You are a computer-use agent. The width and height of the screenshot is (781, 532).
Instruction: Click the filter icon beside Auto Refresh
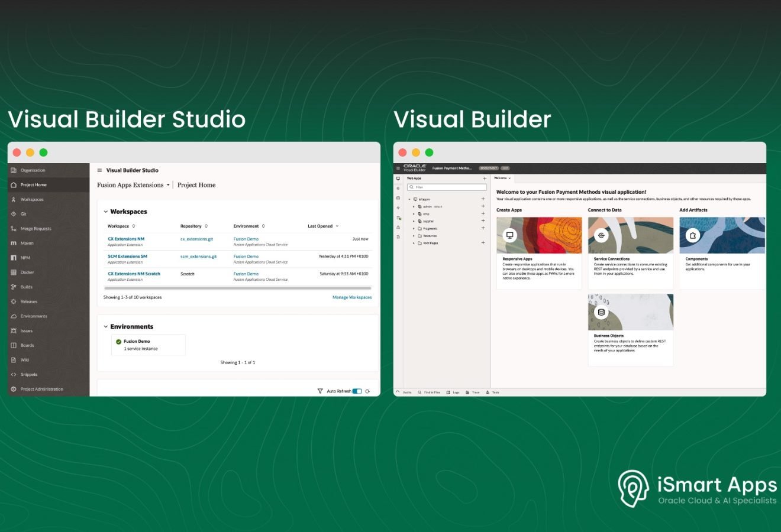(x=320, y=391)
